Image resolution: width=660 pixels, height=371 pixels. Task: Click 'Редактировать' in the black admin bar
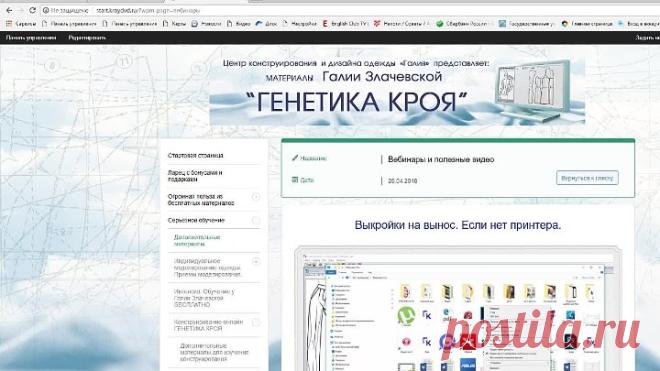pyautogui.click(x=87, y=37)
